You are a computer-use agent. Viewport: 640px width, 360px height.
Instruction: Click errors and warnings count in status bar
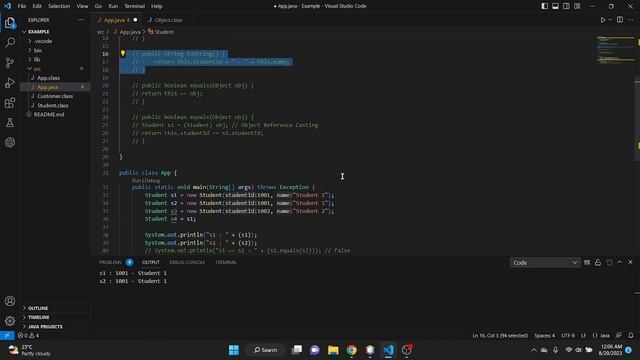28,336
